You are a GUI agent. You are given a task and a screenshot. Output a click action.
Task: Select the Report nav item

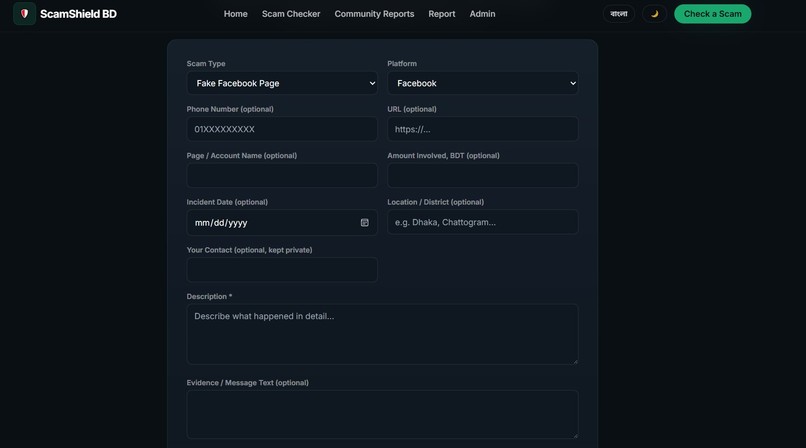[x=442, y=14]
